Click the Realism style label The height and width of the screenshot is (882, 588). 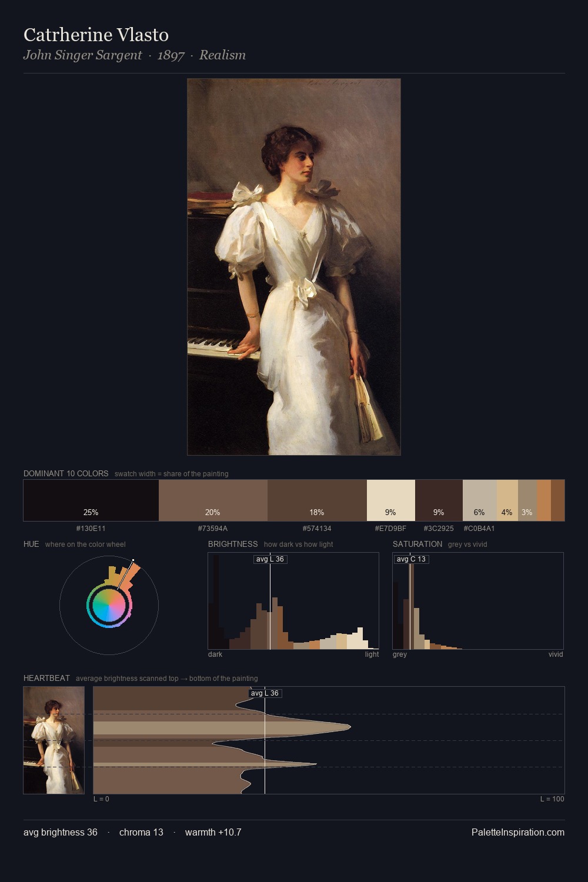point(222,55)
